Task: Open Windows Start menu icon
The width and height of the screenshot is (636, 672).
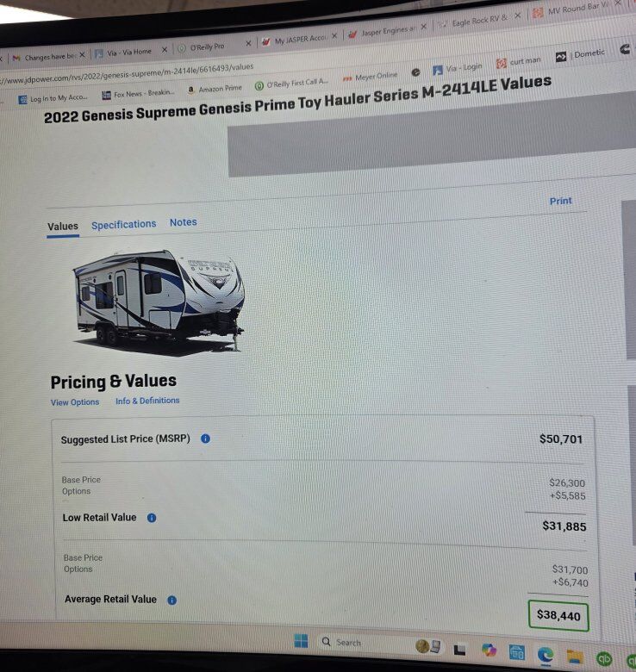Action: click(x=301, y=641)
